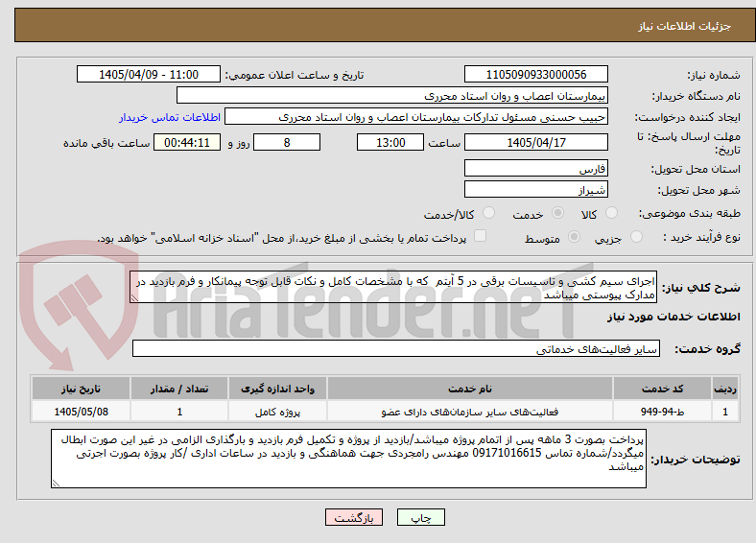Click the resize grip of buyer notes textarea
The image size is (756, 543).
click(56, 484)
